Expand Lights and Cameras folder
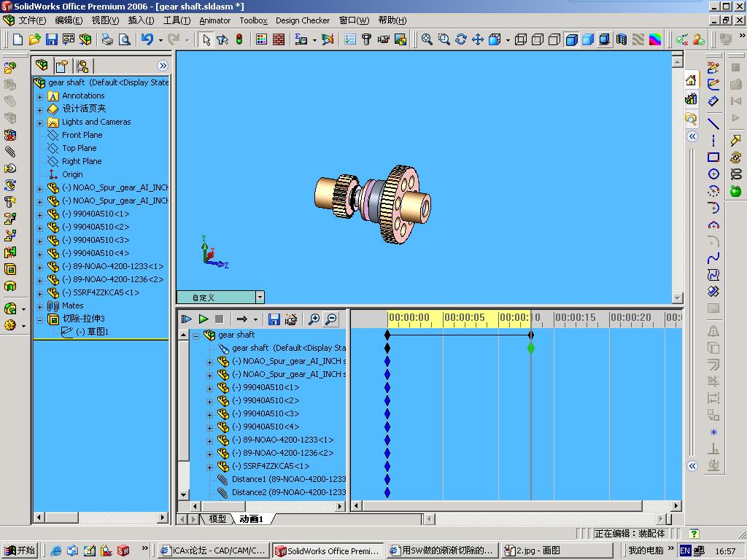The width and height of the screenshot is (747, 560). pyautogui.click(x=40, y=122)
